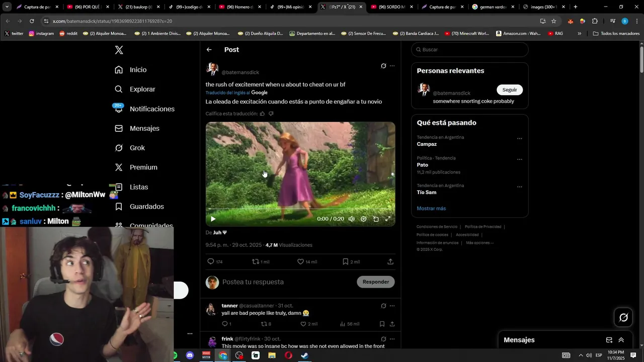Open options for the Pato trend
Screen dimensions: 644x362
coord(520,159)
